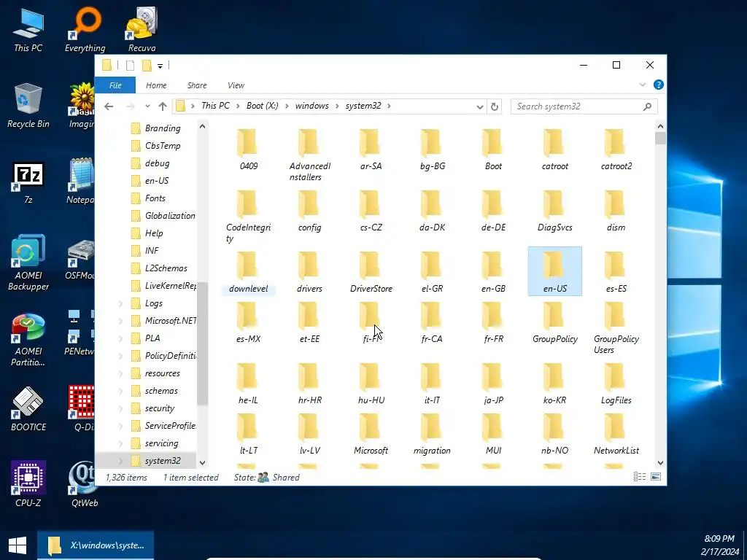Open the QtWeb browser shortcut
The image size is (747, 560).
85,484
